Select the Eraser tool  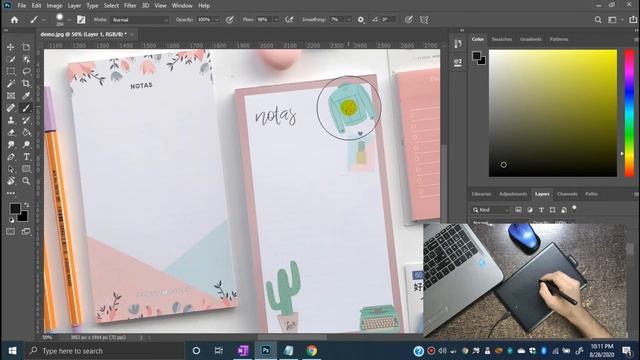click(11, 133)
